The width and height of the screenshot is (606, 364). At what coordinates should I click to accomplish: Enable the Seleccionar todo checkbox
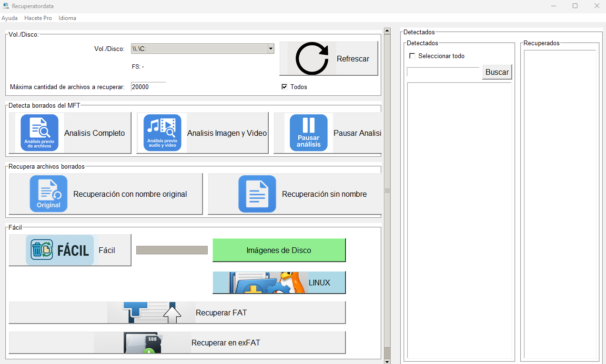(x=413, y=56)
